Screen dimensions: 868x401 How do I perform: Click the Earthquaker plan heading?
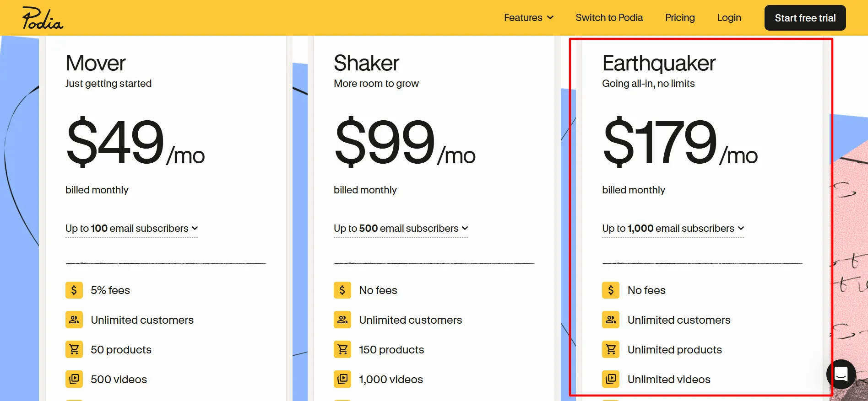pos(659,63)
